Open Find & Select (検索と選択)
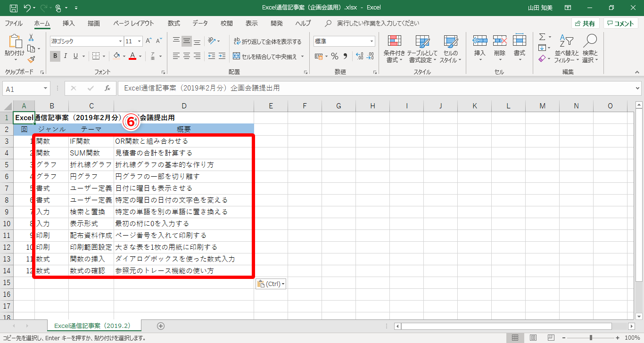 point(590,49)
